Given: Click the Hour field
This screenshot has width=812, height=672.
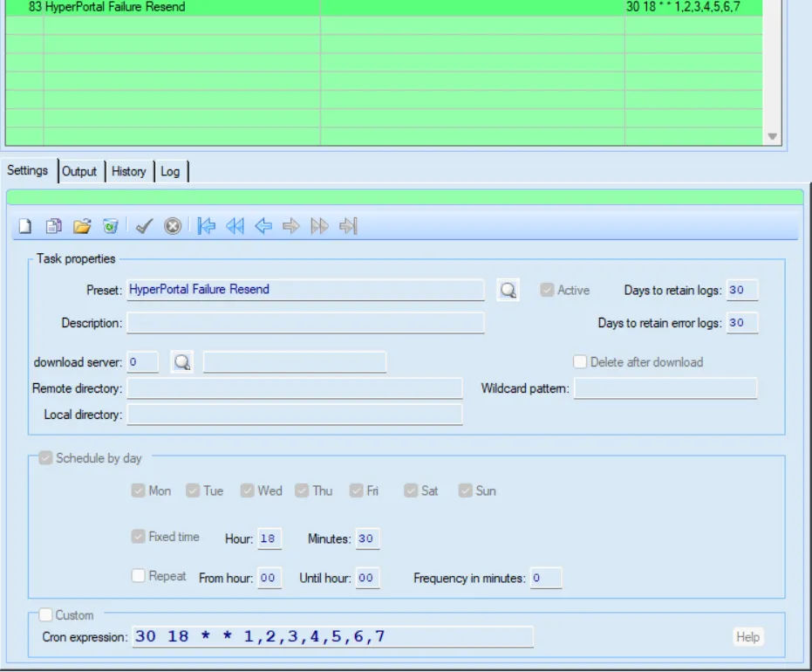Looking at the screenshot, I should (x=270, y=538).
